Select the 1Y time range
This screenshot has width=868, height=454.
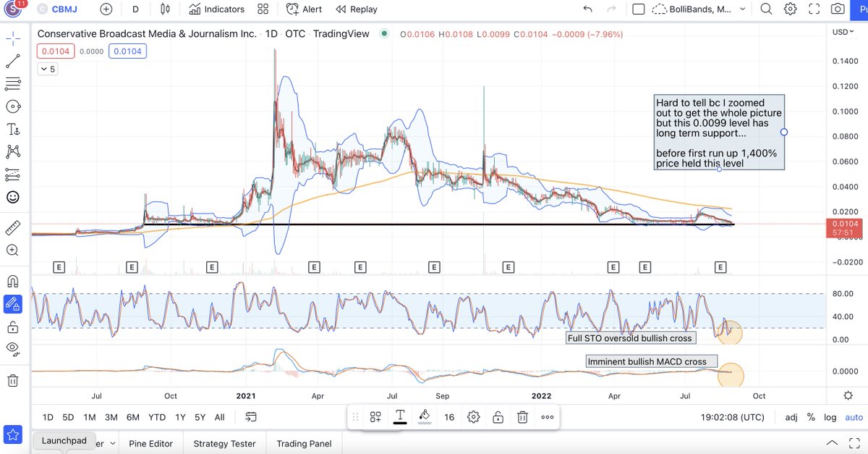[x=180, y=417]
